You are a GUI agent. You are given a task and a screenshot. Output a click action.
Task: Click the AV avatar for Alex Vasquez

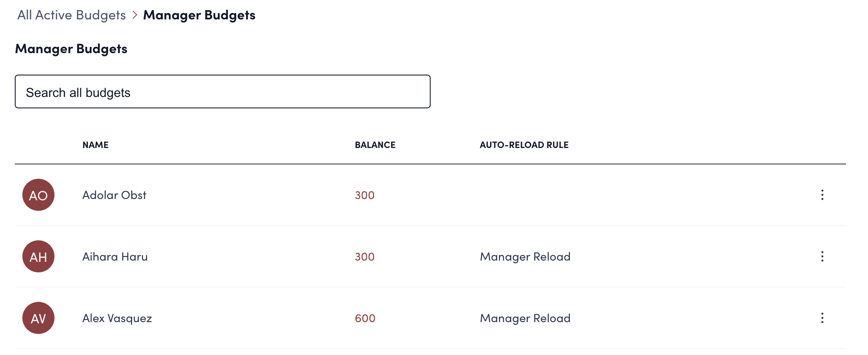coord(38,318)
